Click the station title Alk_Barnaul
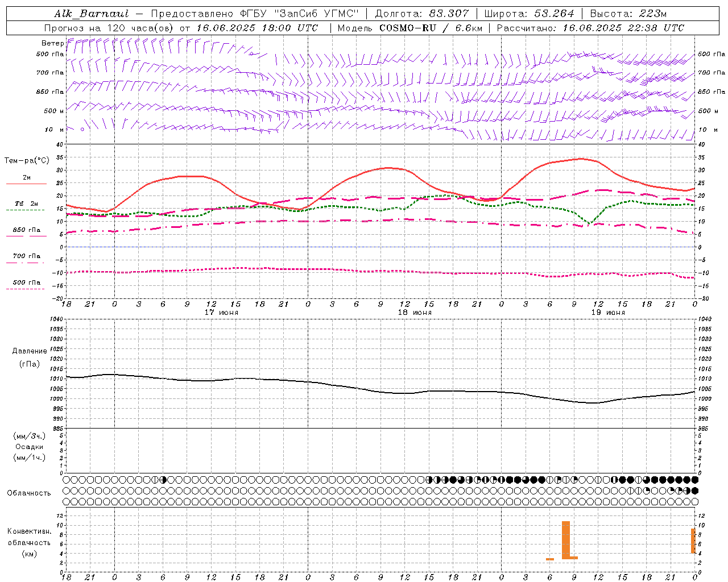The height and width of the screenshot is (582, 728). tap(92, 14)
